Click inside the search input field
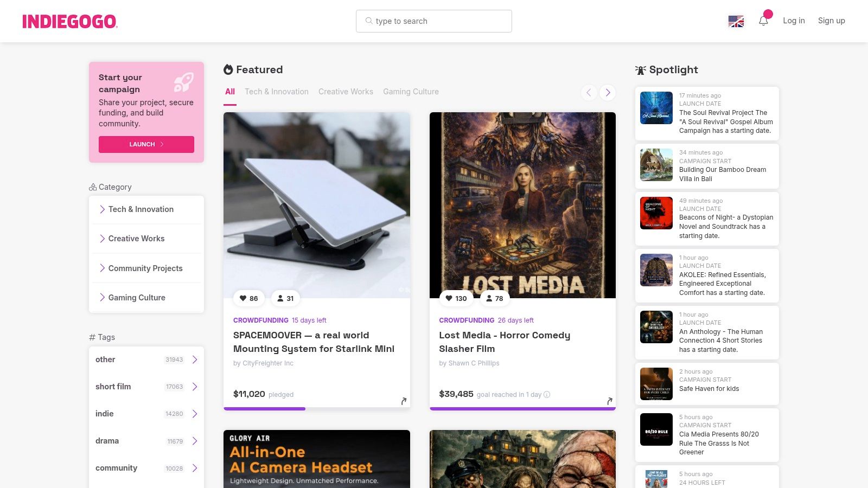The width and height of the screenshot is (868, 488). point(434,21)
